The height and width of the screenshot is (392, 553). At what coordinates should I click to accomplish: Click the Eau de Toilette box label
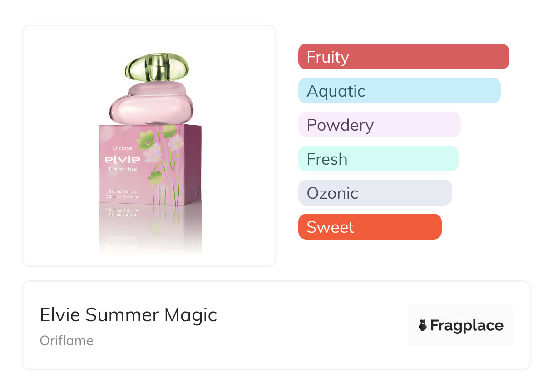(123, 192)
